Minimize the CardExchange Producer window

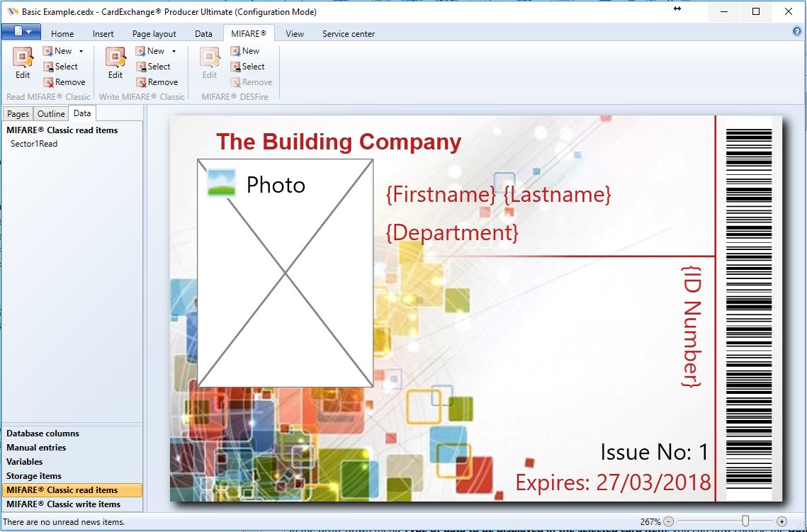[723, 11]
